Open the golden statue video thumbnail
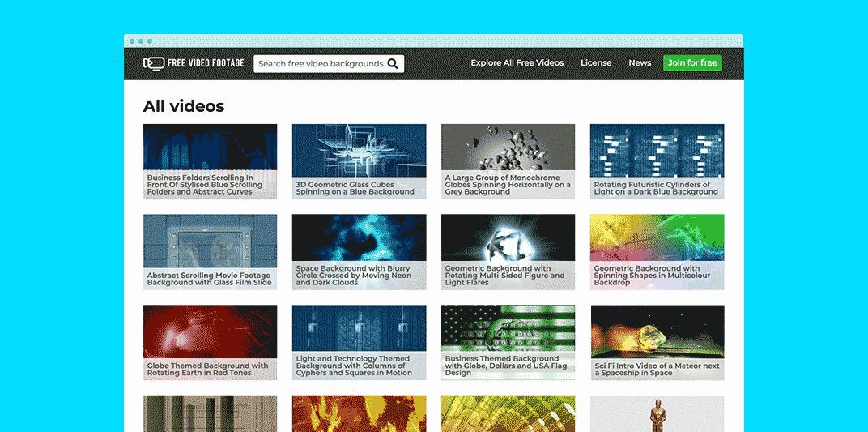This screenshot has width=868, height=432. click(x=657, y=413)
